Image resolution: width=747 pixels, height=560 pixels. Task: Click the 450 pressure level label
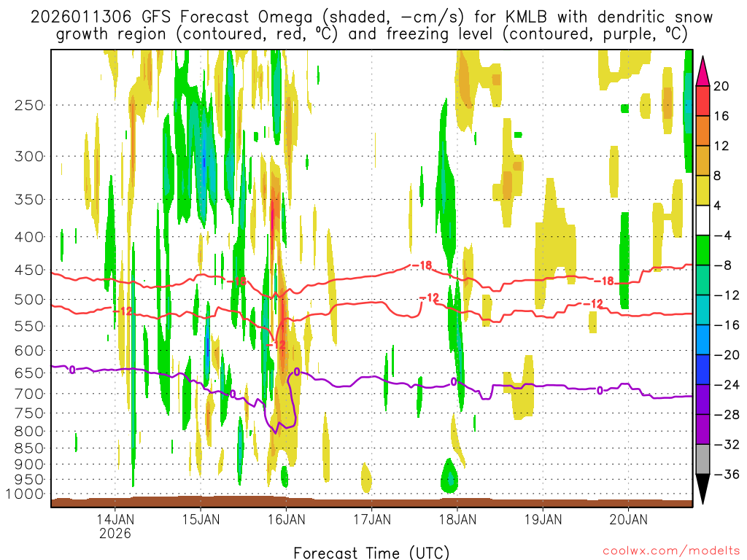point(29,270)
